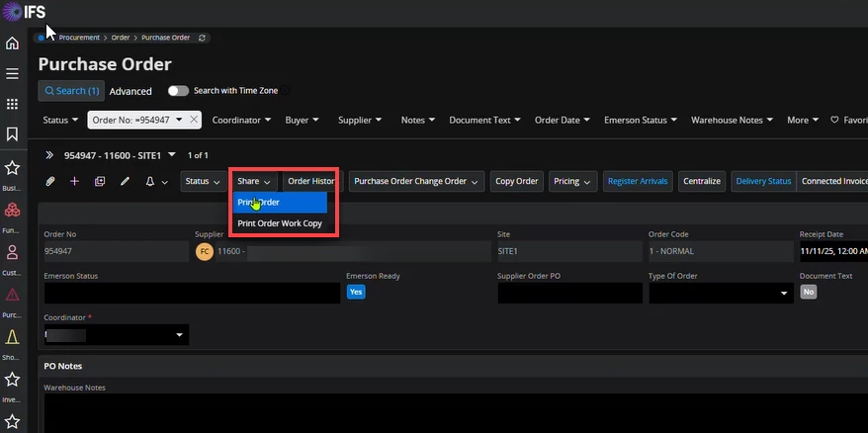Click the Centralize button
The width and height of the screenshot is (868, 433).
tap(702, 181)
